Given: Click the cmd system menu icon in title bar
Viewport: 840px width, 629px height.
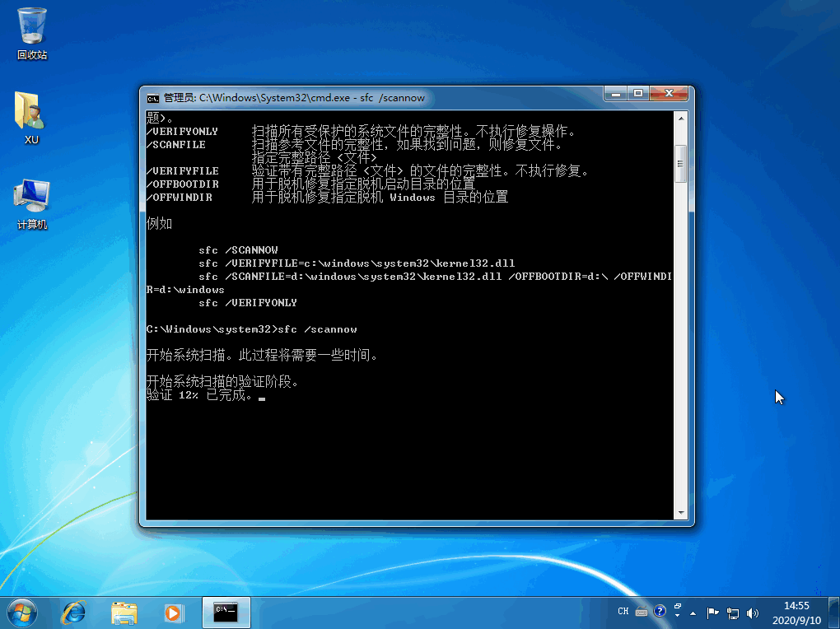Looking at the screenshot, I should pos(153,97).
